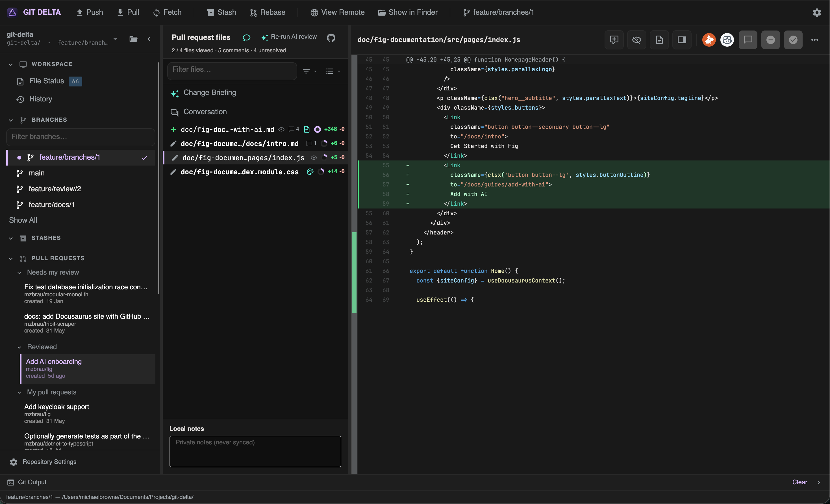Screen dimensions: 830x504
Task: Click the palette icon on index.module.css row
Action: [x=310, y=171]
